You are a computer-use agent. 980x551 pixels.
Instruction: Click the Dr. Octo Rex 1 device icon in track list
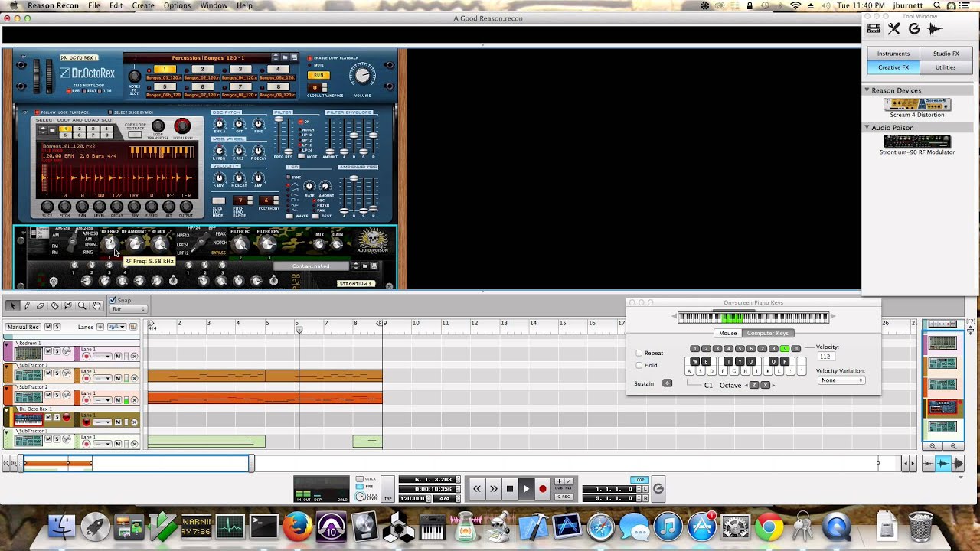click(28, 419)
